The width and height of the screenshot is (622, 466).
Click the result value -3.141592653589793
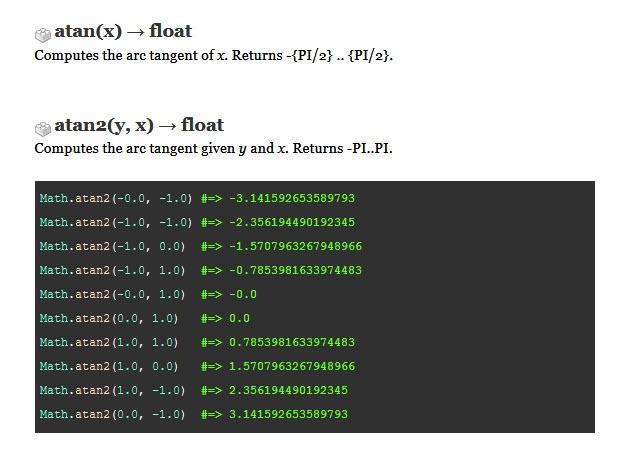pos(292,198)
